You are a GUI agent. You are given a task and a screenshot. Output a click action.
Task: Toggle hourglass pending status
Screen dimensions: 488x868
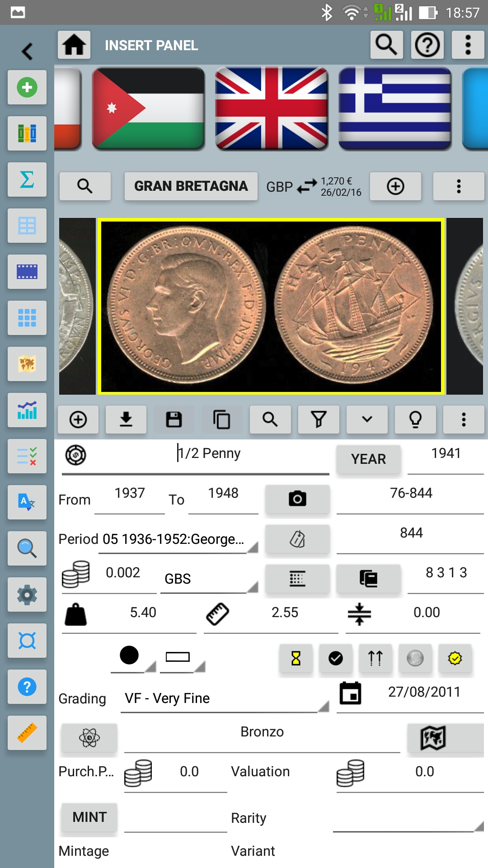pos(296,658)
